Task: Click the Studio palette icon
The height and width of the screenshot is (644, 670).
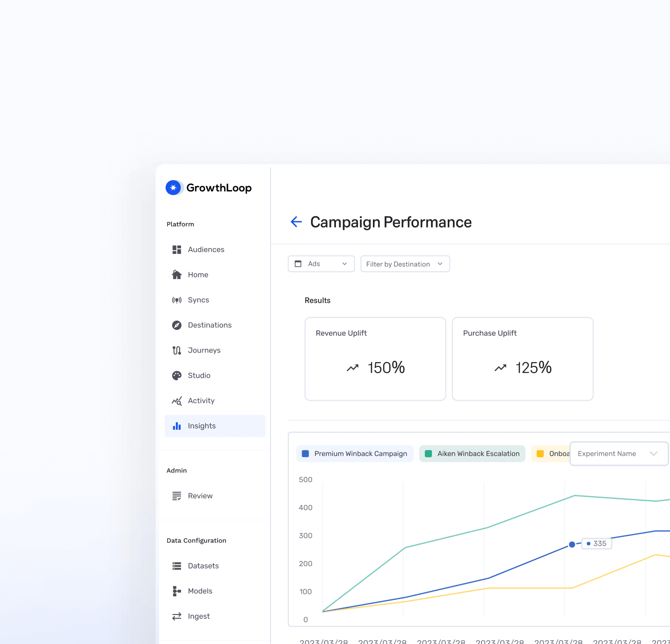Action: (x=176, y=376)
